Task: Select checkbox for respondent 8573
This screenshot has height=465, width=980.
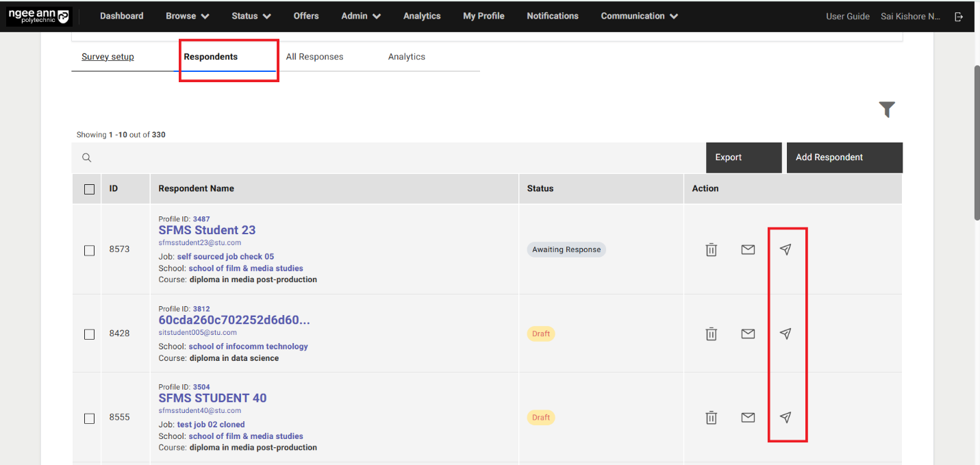Action: pos(89,251)
